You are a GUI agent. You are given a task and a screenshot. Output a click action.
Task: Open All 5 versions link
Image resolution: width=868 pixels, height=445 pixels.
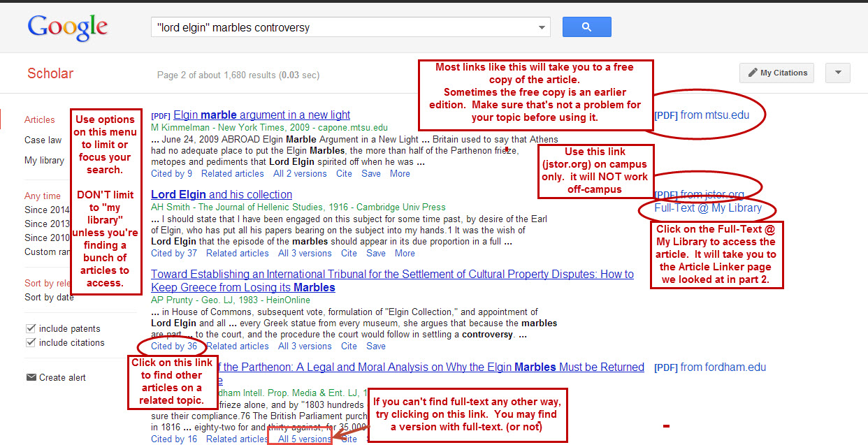(305, 439)
